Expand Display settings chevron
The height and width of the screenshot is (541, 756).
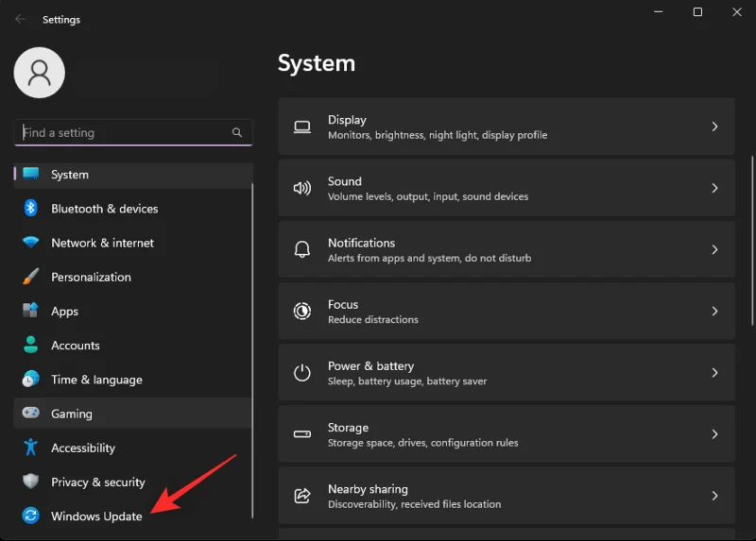(714, 127)
